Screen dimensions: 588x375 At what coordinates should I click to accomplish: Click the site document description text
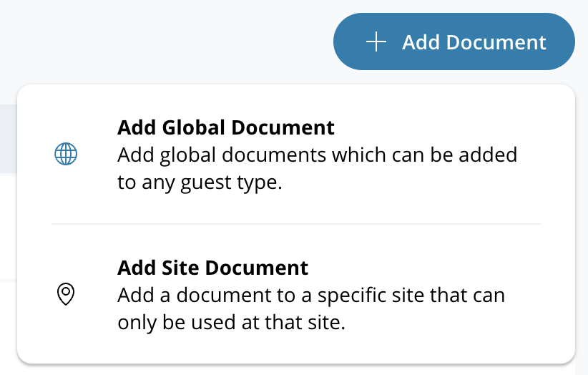coord(311,308)
